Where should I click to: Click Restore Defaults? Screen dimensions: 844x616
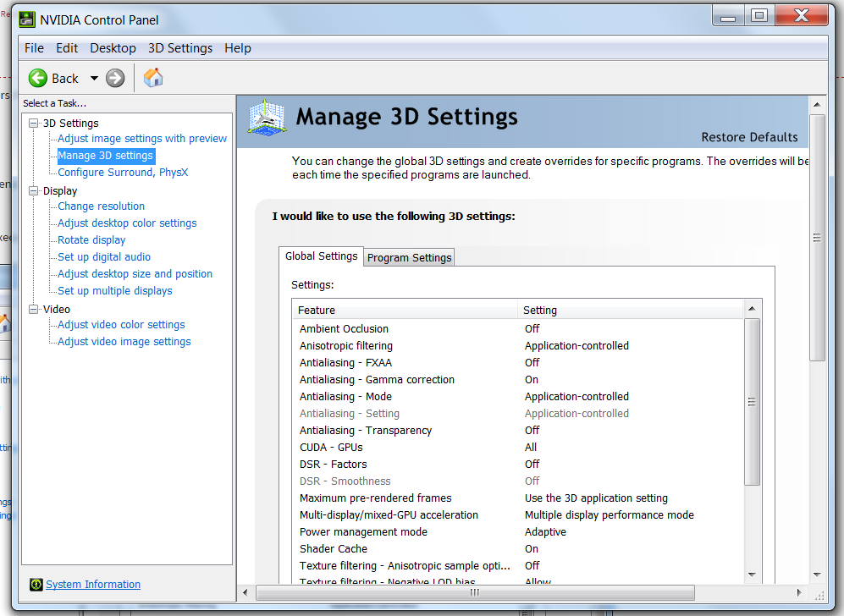pyautogui.click(x=749, y=137)
